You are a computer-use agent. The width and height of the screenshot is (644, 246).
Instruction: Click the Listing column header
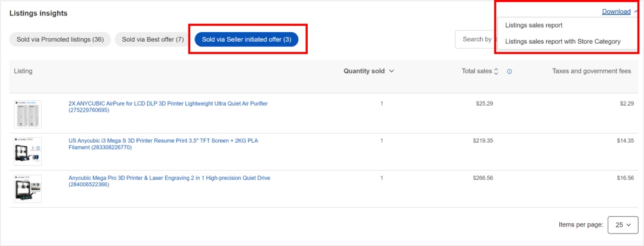point(23,71)
